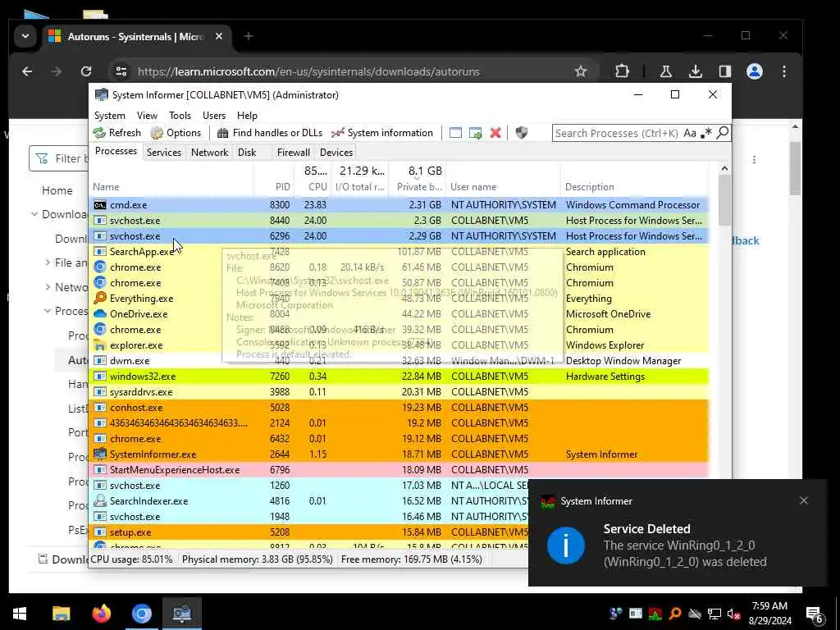
Task: Select the SearchApp.exe process row
Action: pyautogui.click(x=399, y=252)
